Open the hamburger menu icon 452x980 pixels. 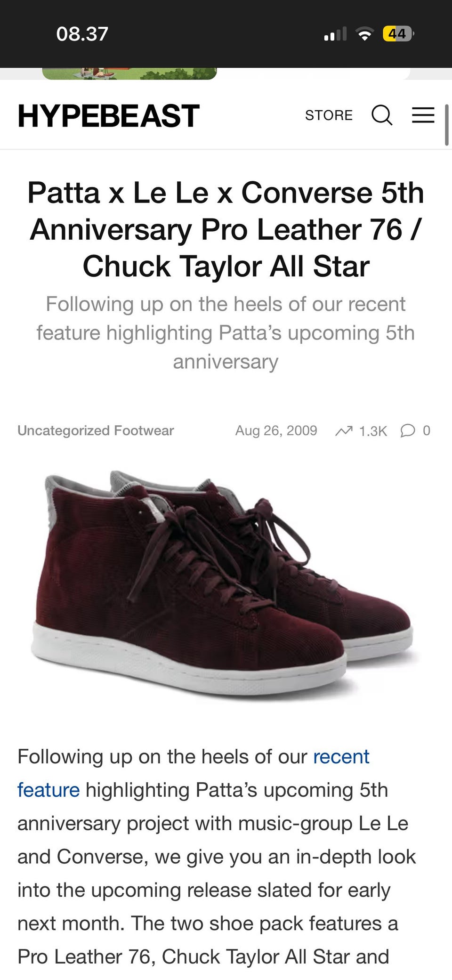[423, 115]
